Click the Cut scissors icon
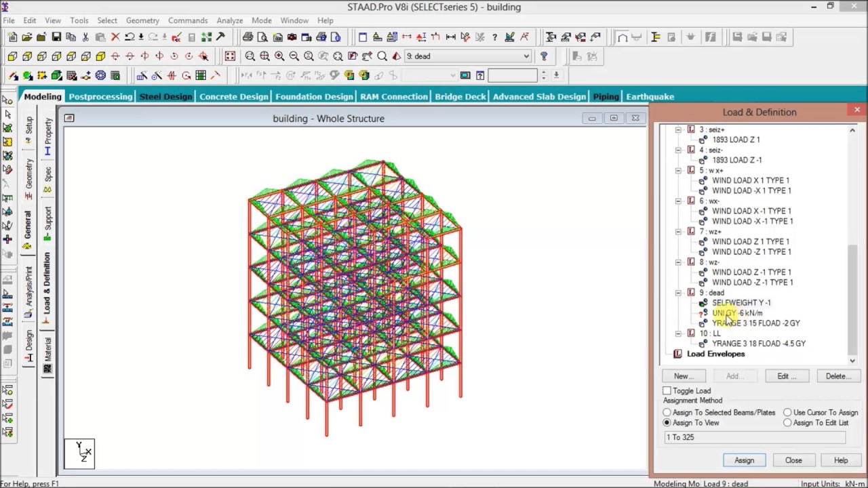This screenshot has height=488, width=868. click(x=85, y=37)
